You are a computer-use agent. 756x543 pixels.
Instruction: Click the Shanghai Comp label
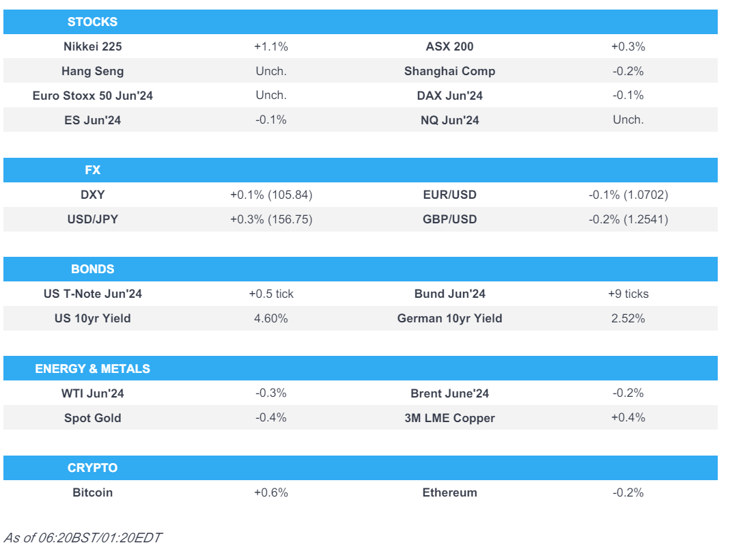tap(449, 71)
